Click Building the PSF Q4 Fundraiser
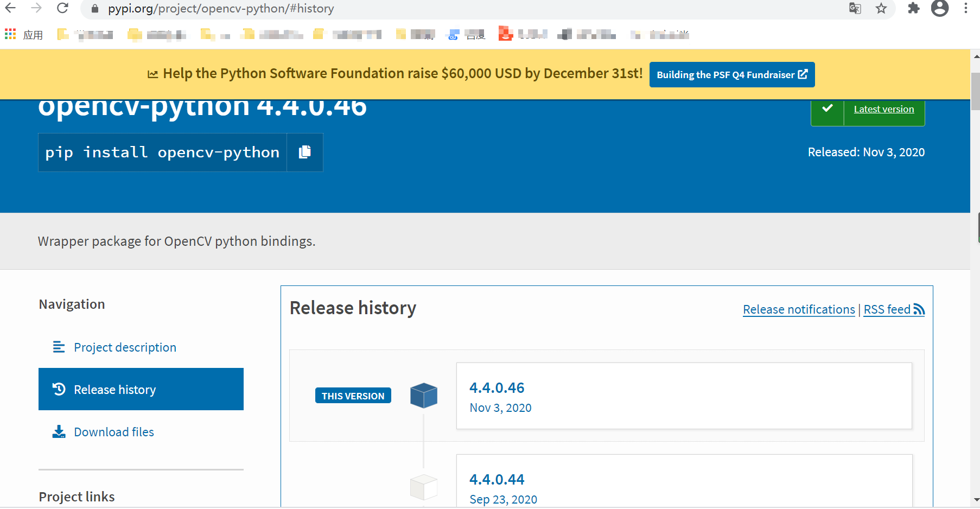Image resolution: width=980 pixels, height=509 pixels. 731,74
